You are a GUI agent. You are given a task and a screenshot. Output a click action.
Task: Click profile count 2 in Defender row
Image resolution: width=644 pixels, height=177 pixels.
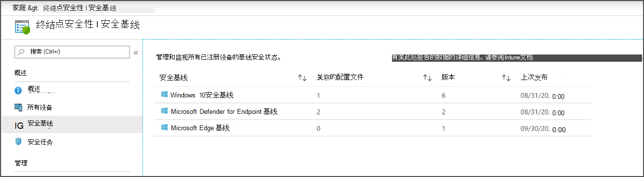point(319,111)
